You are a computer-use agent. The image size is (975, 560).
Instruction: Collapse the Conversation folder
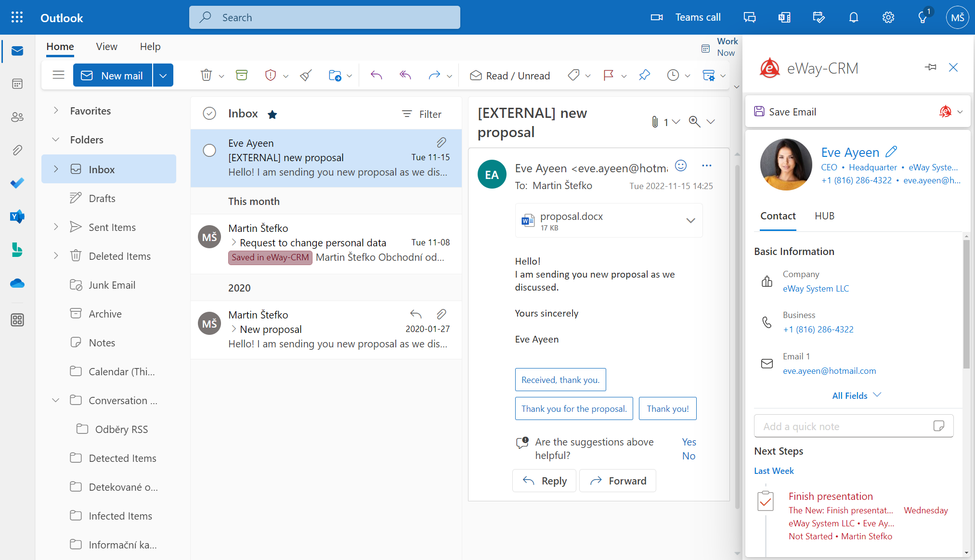pyautogui.click(x=56, y=400)
